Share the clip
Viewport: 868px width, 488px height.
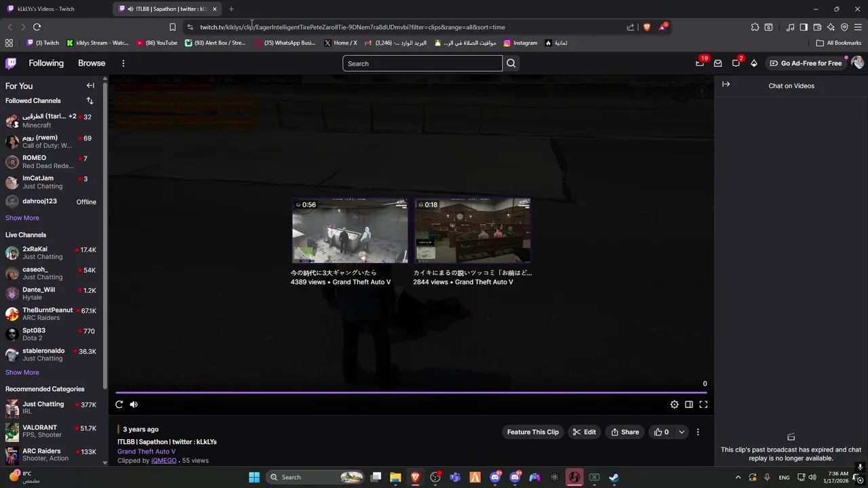coord(625,432)
